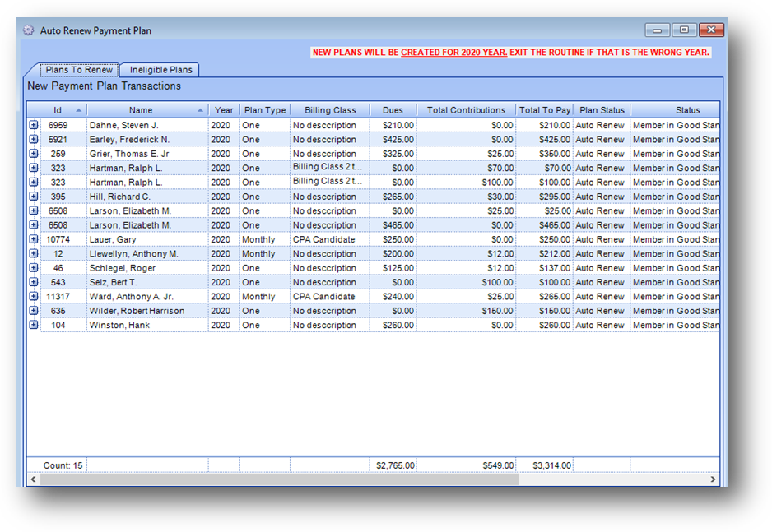Image resolution: width=772 pixels, height=532 pixels.
Task: Expand the Winston, Hank row
Action: [34, 325]
